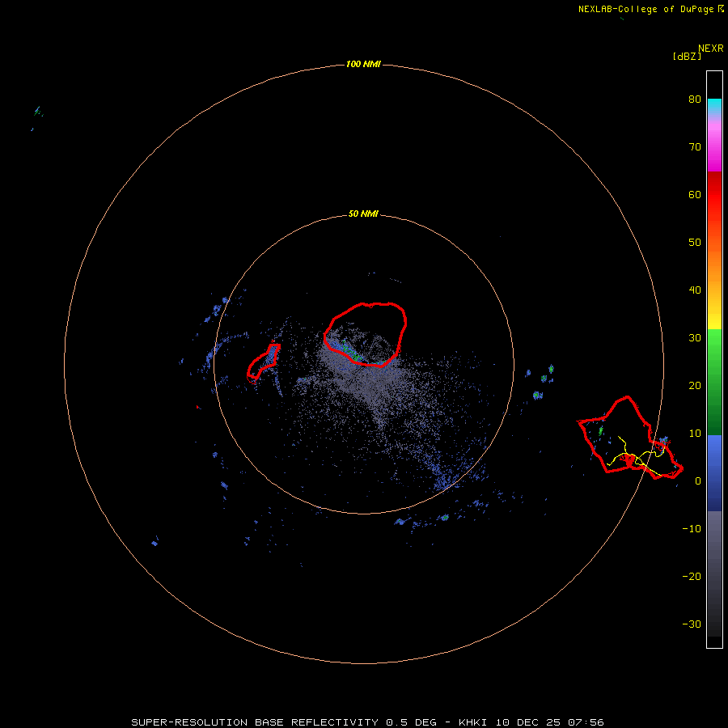Click the 70 dBZ scale label

point(695,146)
